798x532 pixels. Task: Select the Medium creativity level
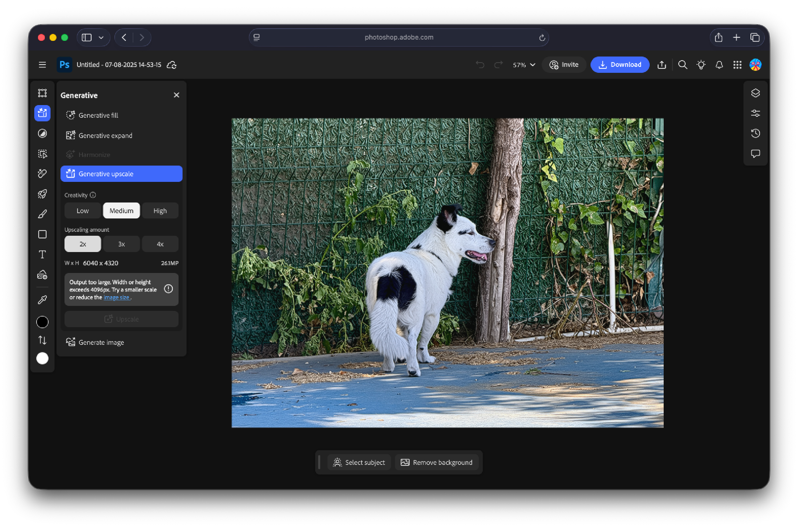[x=121, y=210]
